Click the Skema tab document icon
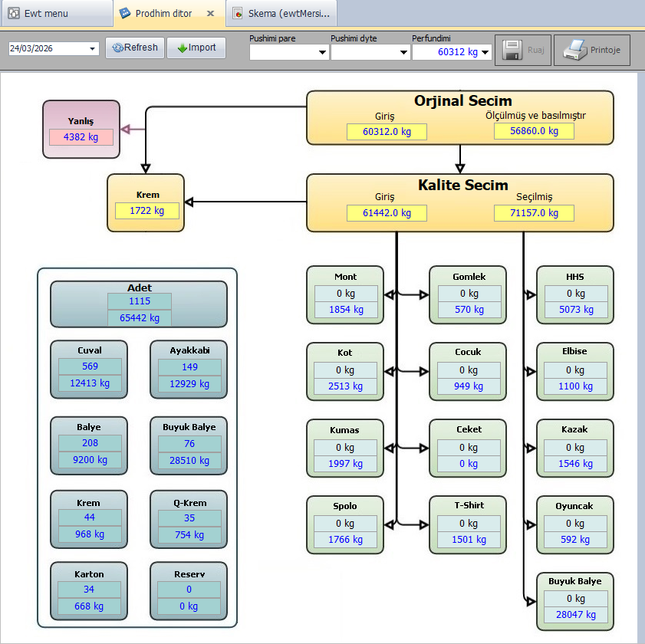645x644 pixels. (x=238, y=14)
